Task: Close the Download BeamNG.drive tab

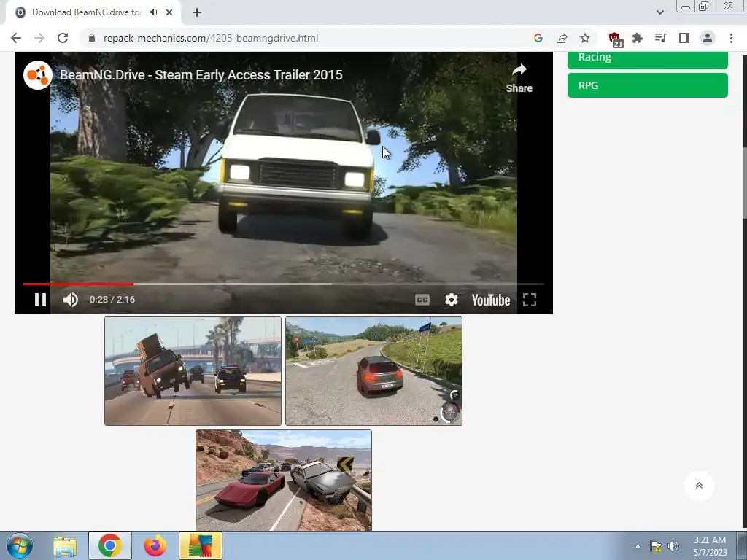Action: click(169, 12)
